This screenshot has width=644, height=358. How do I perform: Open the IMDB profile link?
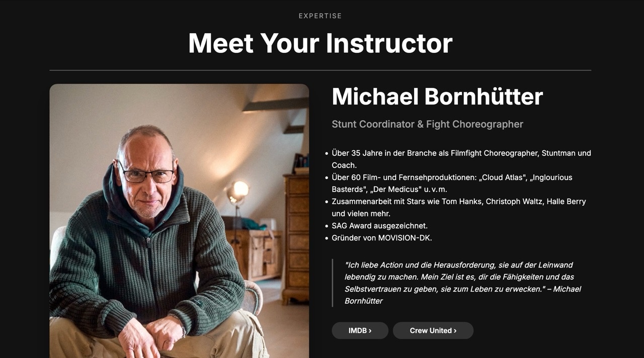359,330
